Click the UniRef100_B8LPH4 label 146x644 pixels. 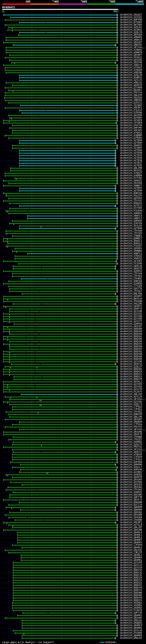(x=131, y=294)
